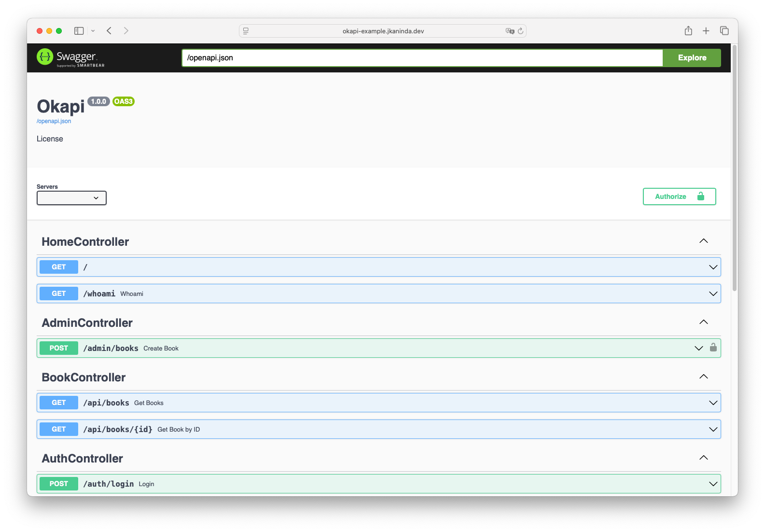
Task: Click the HomeController heading
Action: pos(85,242)
